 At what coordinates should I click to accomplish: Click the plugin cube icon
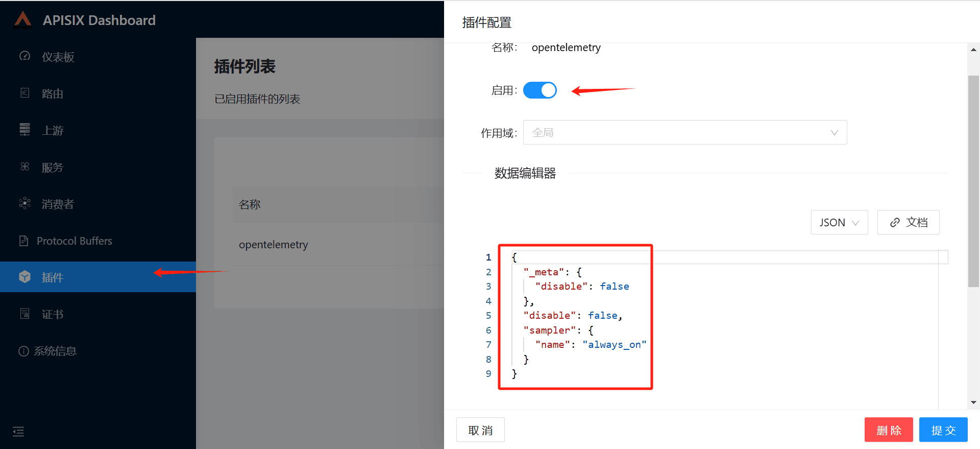(x=24, y=277)
